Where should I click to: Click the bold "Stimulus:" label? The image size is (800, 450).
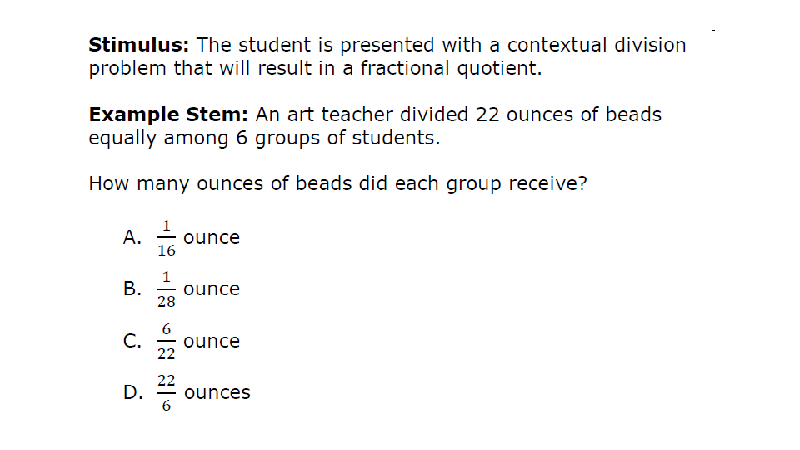[x=139, y=45]
